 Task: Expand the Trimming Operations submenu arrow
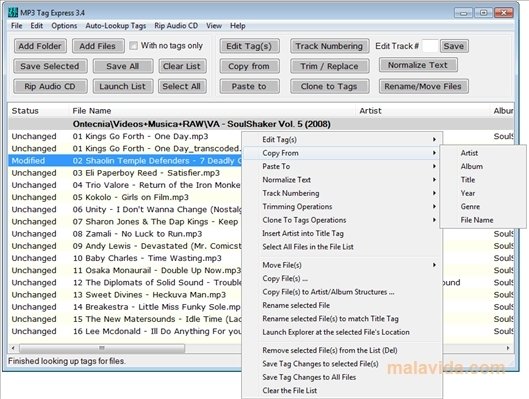pyautogui.click(x=434, y=206)
